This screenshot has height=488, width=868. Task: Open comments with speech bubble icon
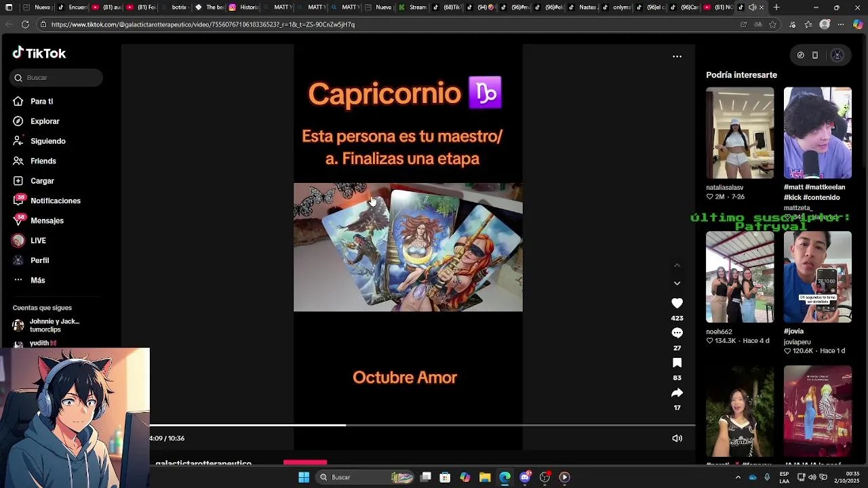(x=677, y=333)
